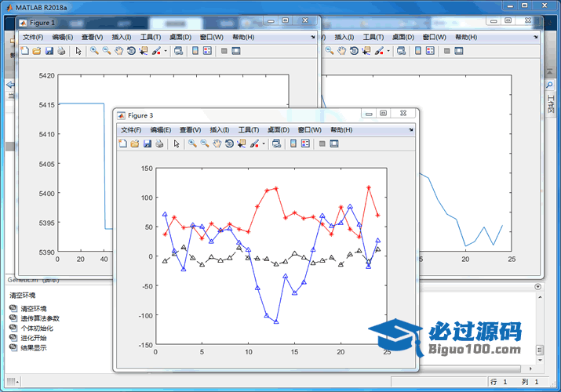Insert Colorbar icon in Figure 3 toolbar
This screenshot has width=561, height=392.
coord(293,143)
